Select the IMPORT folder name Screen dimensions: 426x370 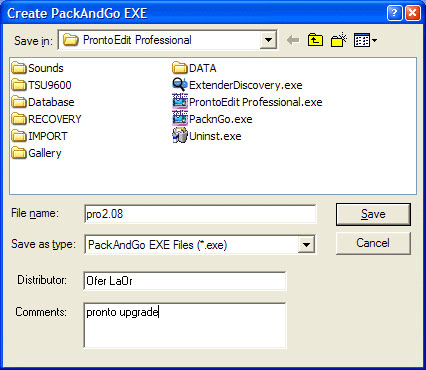tap(48, 136)
